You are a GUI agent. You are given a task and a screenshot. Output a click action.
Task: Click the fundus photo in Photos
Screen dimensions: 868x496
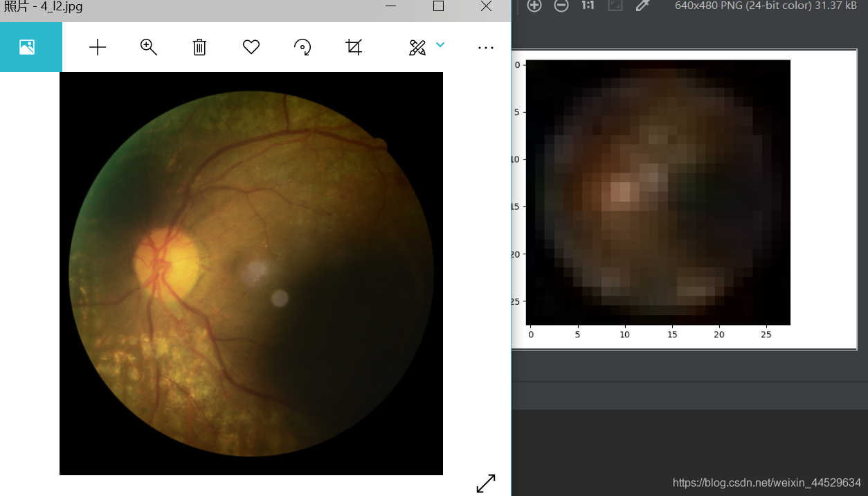pyautogui.click(x=251, y=274)
